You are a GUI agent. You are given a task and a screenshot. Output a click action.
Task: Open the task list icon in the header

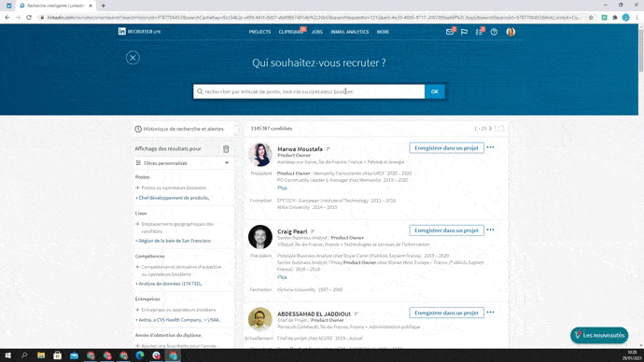coord(479,32)
